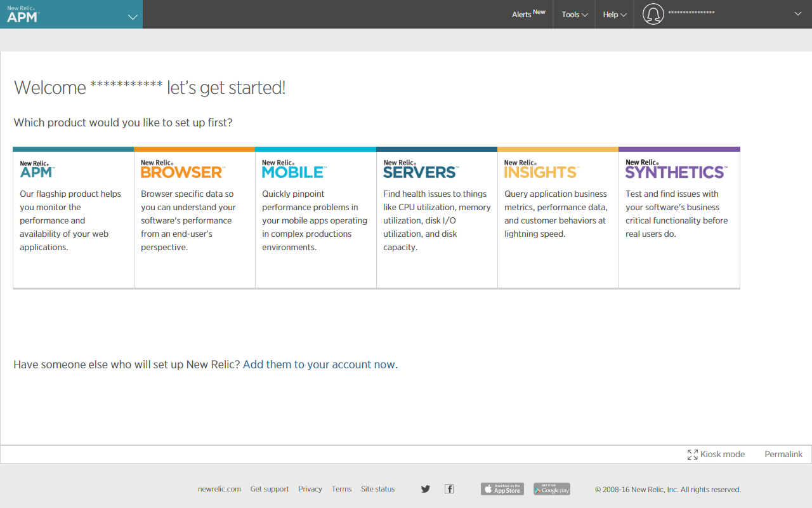The width and height of the screenshot is (812, 508).
Task: Check the Site status footer link
Action: pyautogui.click(x=378, y=489)
